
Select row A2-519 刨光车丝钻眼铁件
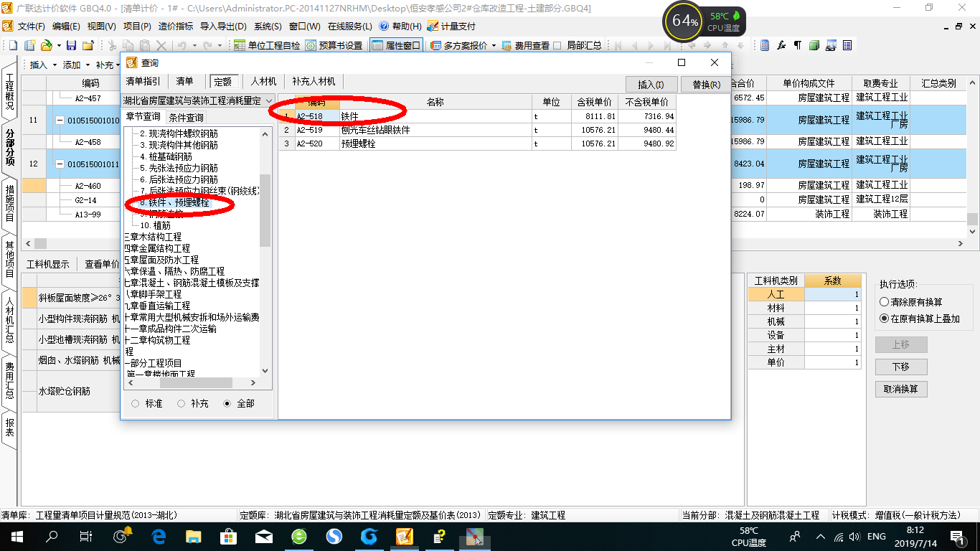coord(477,130)
